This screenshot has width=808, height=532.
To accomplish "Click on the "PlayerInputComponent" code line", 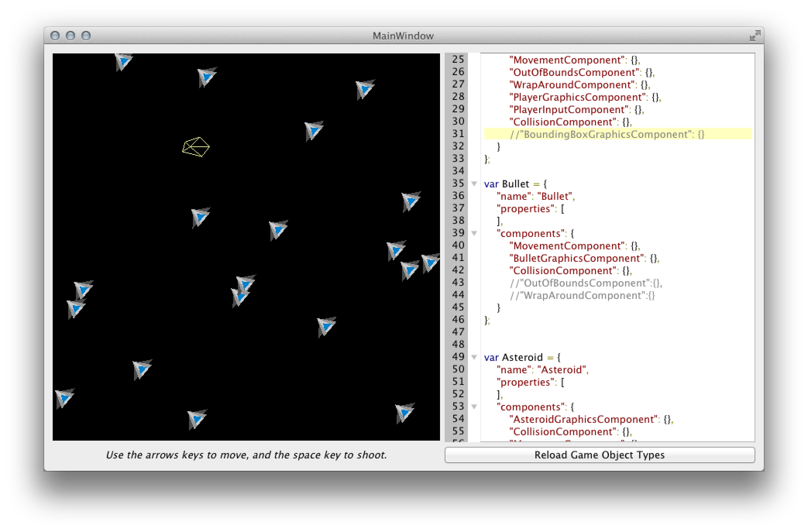I will 569,110.
